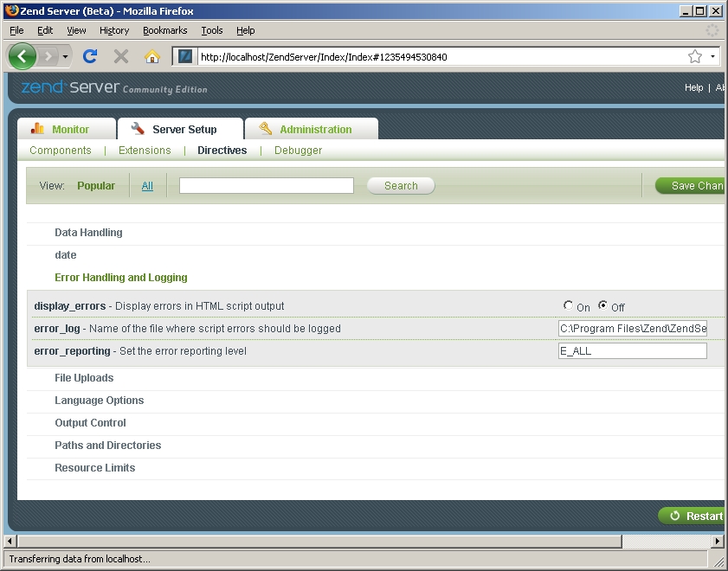
Task: Open the address bar dropdown arrow
Action: (712, 57)
